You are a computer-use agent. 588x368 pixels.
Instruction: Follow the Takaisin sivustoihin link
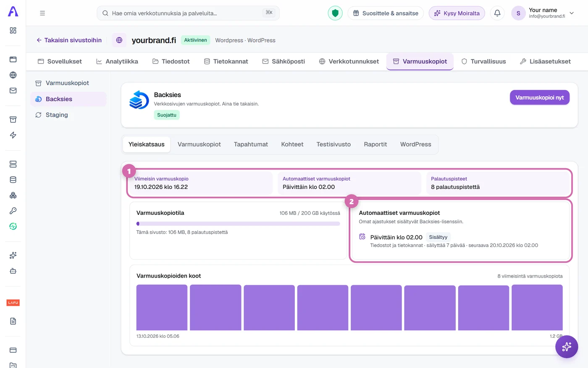coord(69,40)
